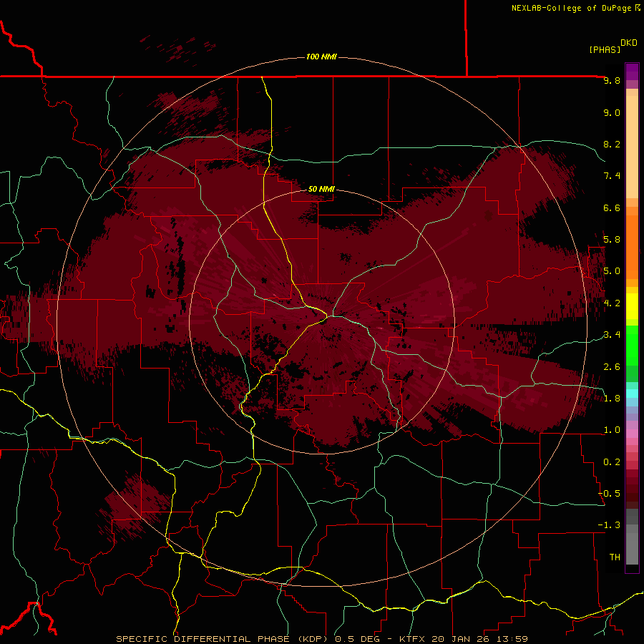Pick the yellow segment on the color bar
The height and width of the screenshot is (644, 644).
coord(632,306)
